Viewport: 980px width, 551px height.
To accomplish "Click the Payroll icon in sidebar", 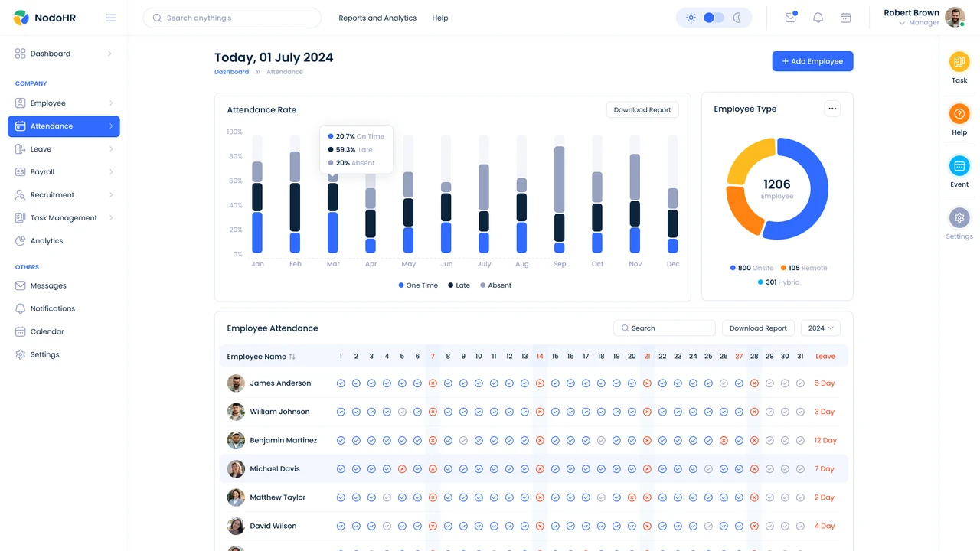I will (x=21, y=172).
